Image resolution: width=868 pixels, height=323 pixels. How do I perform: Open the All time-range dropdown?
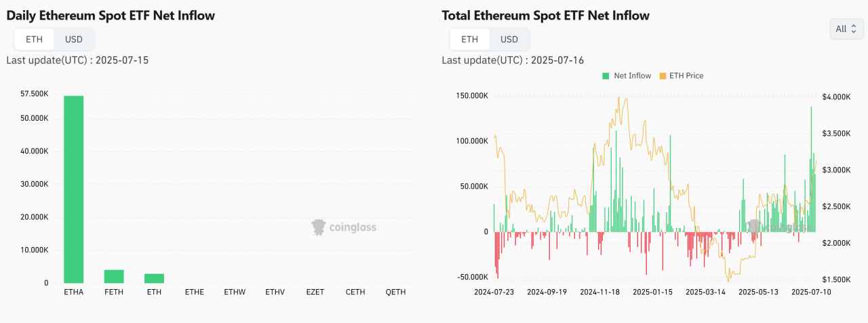point(846,29)
